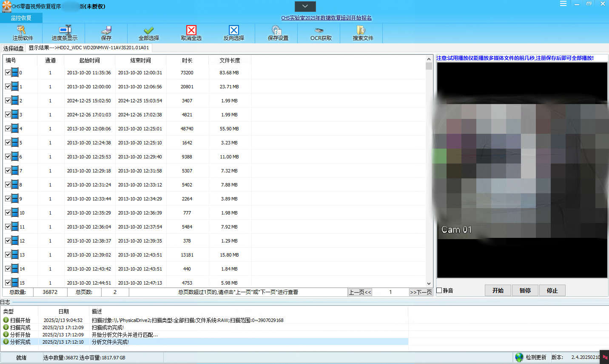Click the page number input field showing 1
Image resolution: width=609 pixels, height=364 pixels.
pyautogui.click(x=390, y=292)
